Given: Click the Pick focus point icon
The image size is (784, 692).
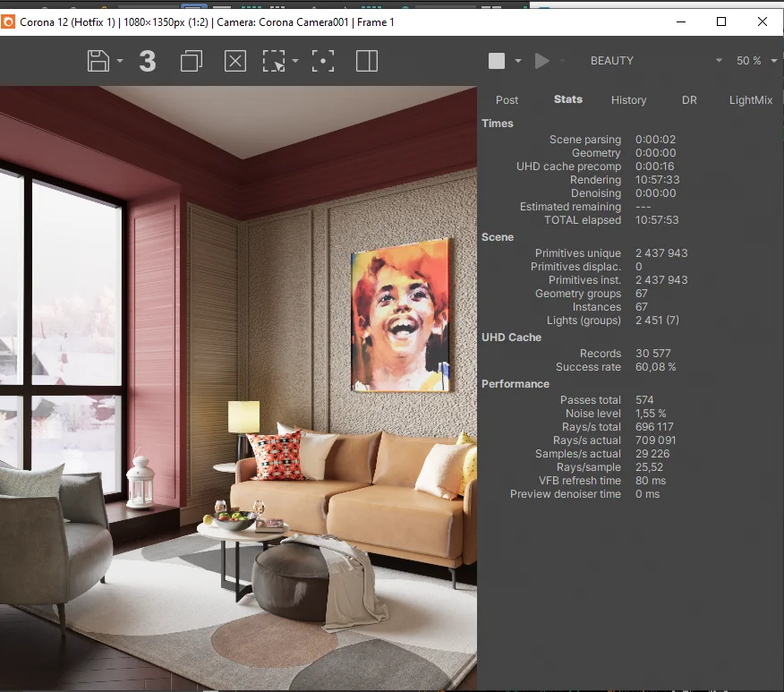Looking at the screenshot, I should pyautogui.click(x=323, y=61).
